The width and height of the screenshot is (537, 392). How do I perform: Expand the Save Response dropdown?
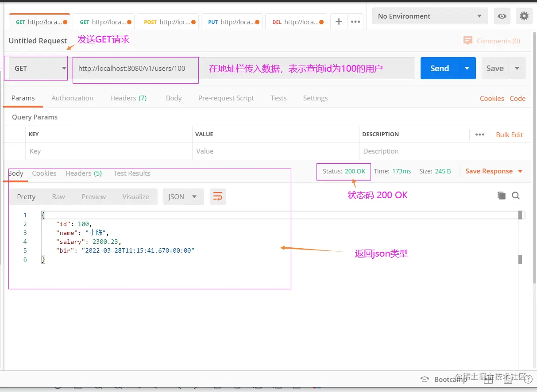pyautogui.click(x=520, y=171)
